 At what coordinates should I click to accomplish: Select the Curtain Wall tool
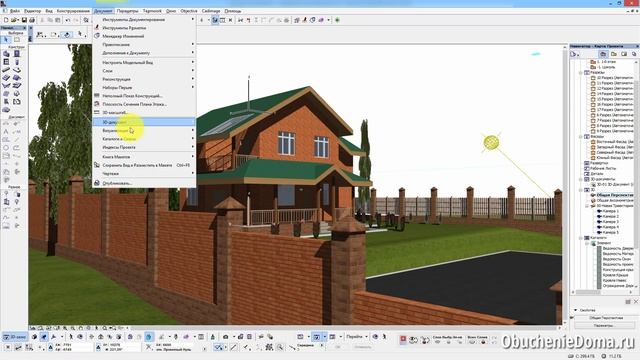click(6, 94)
